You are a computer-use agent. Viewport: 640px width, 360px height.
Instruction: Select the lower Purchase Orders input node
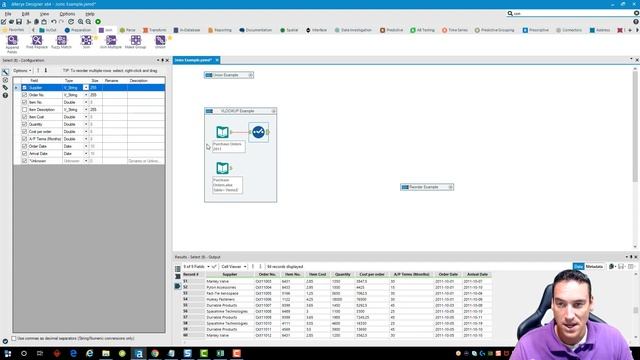point(222,168)
